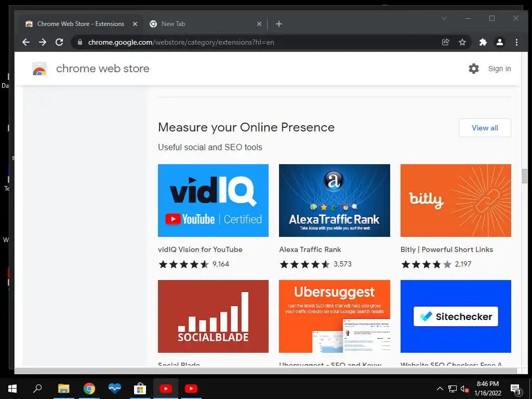Click the page vertical scrollbar thumb
The width and height of the screenshot is (532, 399).
point(525,176)
